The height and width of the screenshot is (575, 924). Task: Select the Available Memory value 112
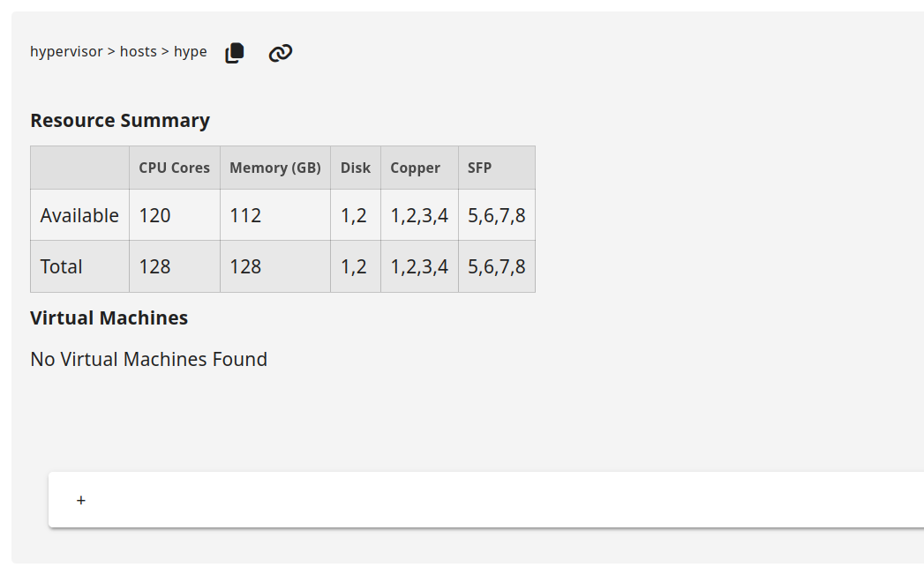245,215
